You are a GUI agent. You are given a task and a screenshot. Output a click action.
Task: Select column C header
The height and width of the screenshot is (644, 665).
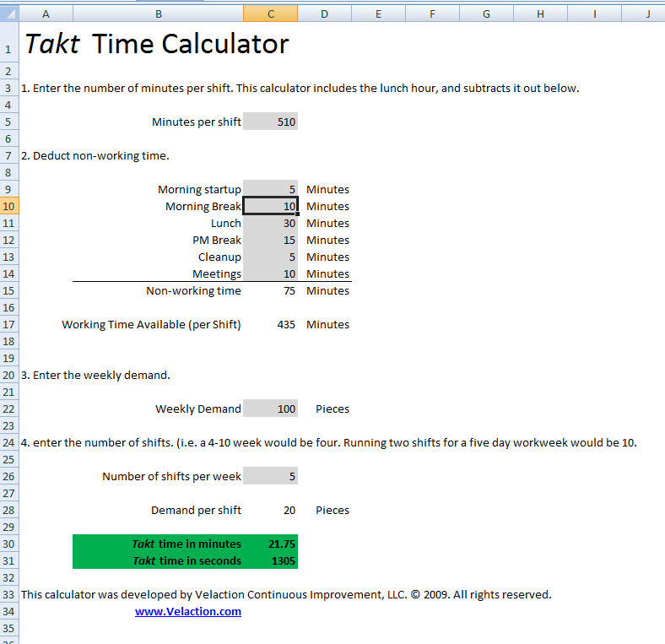tap(271, 14)
